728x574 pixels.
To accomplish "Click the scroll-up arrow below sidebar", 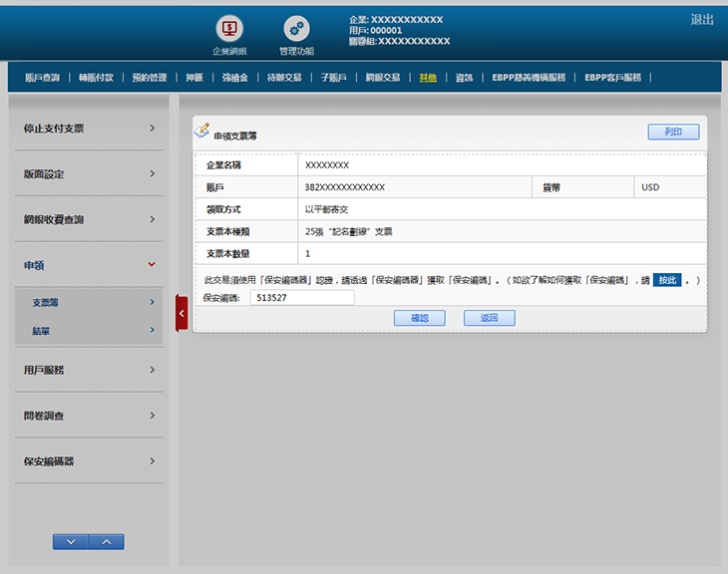I will point(107,542).
